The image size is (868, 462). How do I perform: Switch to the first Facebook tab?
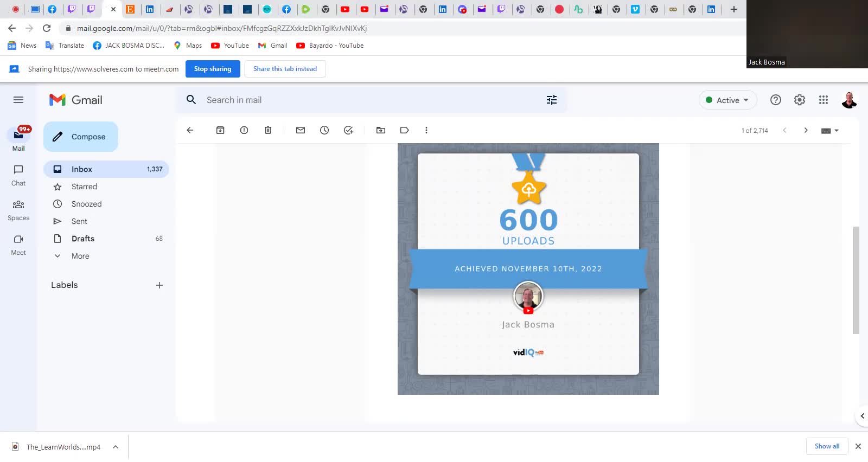[52, 9]
